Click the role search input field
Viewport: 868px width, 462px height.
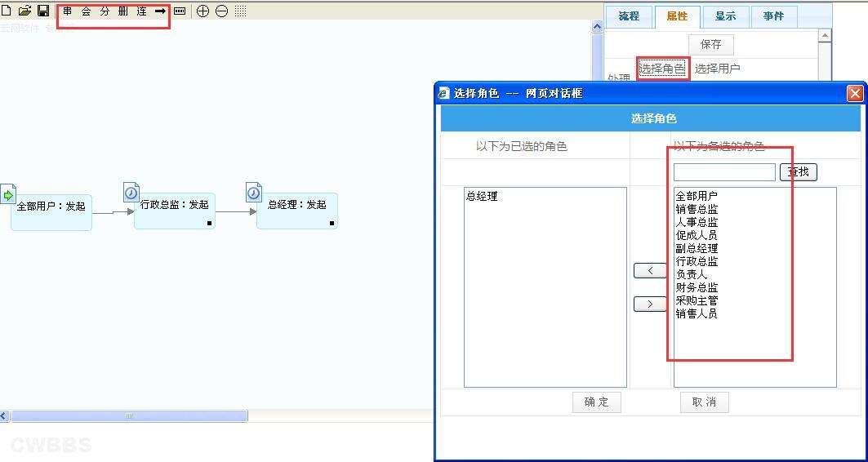[x=724, y=172]
